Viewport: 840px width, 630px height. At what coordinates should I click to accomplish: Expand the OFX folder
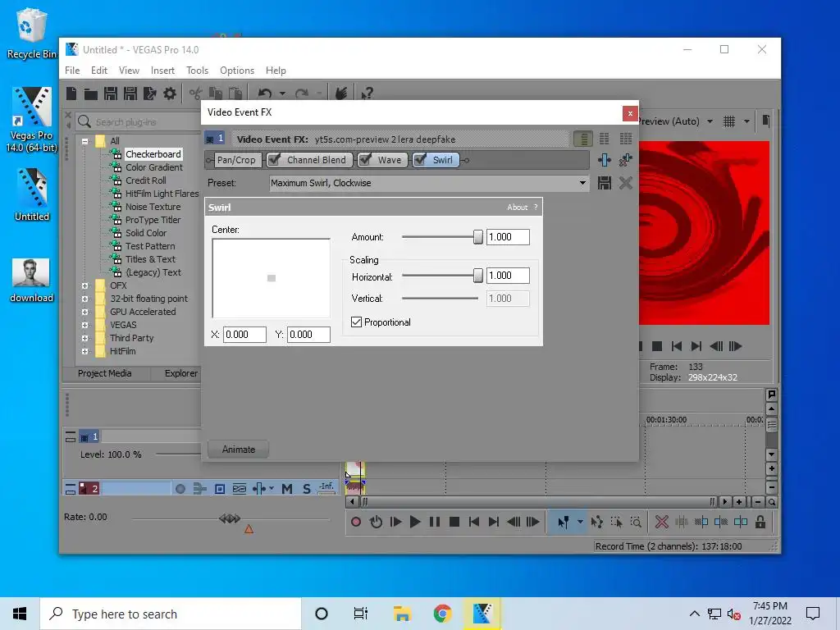coord(84,286)
